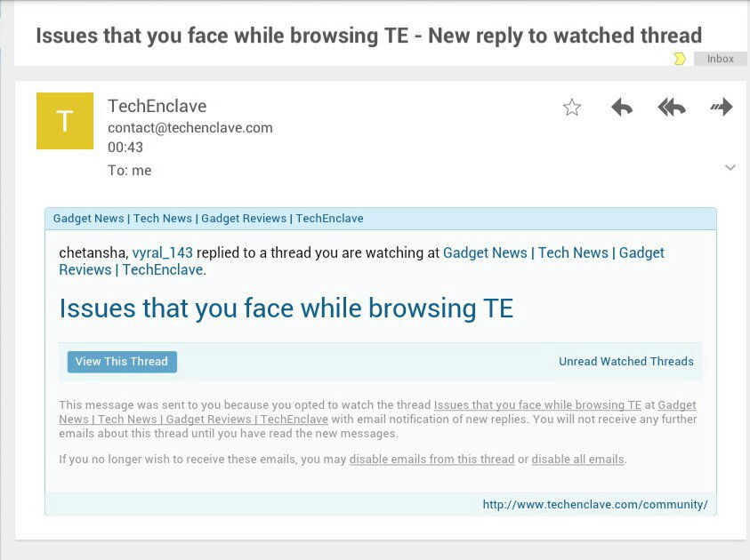Open the techenclave.com/community URL link

click(x=595, y=505)
